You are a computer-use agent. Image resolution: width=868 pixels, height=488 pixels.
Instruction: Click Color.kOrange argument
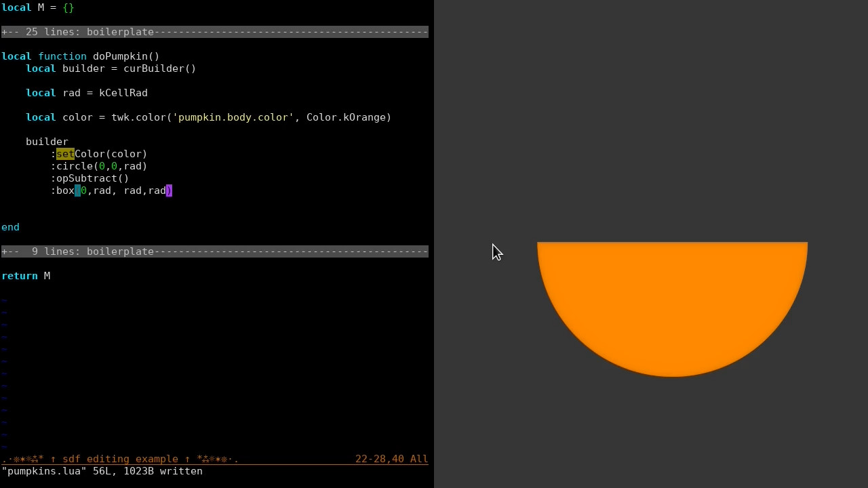346,117
